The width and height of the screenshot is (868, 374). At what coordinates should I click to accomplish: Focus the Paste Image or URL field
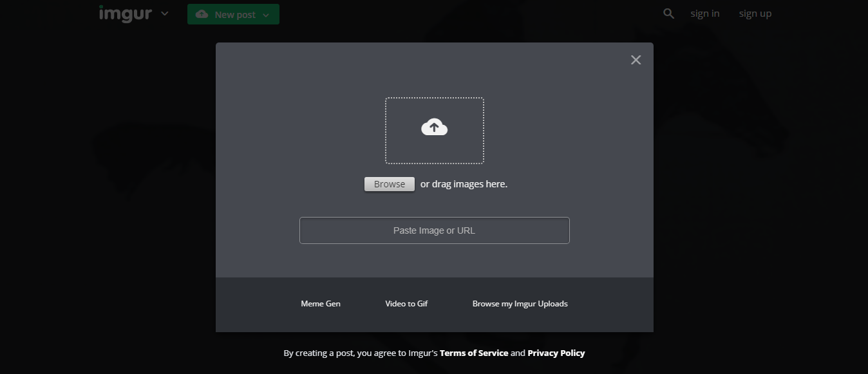pos(434,230)
